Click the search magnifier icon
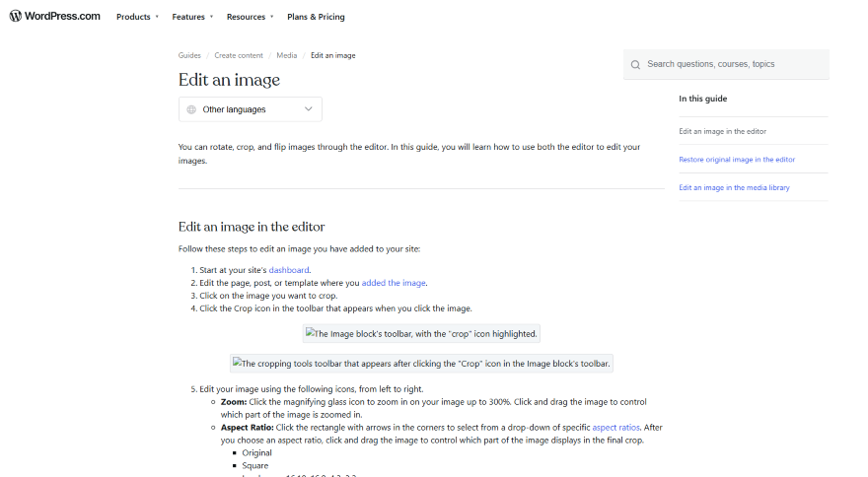The image size is (868, 477). pyautogui.click(x=635, y=65)
